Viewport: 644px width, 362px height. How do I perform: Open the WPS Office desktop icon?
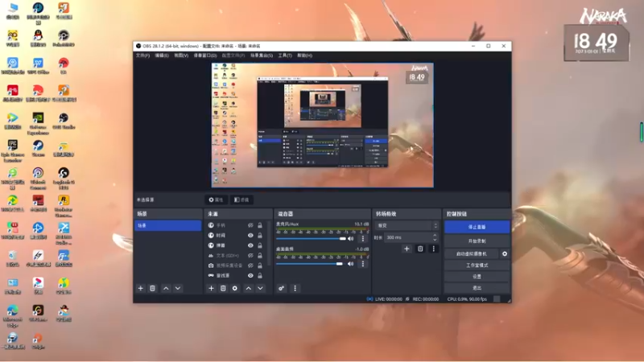pyautogui.click(x=38, y=66)
